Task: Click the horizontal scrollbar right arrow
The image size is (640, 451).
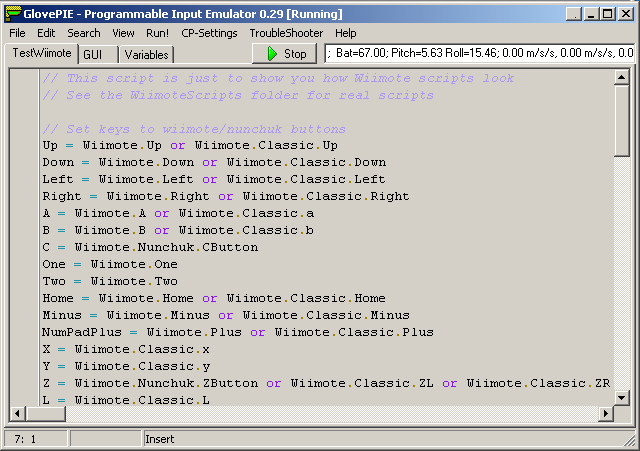Action: [606, 414]
